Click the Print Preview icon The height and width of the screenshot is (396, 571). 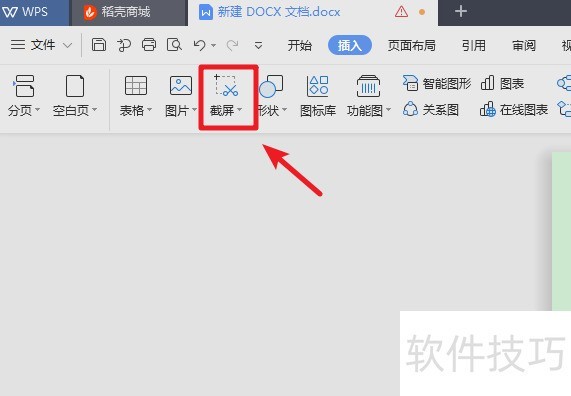tap(174, 45)
